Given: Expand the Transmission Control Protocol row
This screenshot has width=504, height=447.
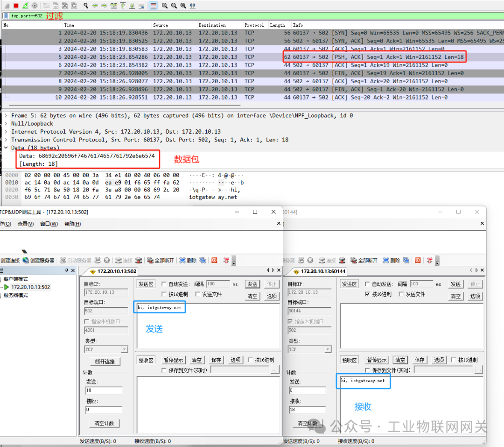Looking at the screenshot, I should click(6, 140).
